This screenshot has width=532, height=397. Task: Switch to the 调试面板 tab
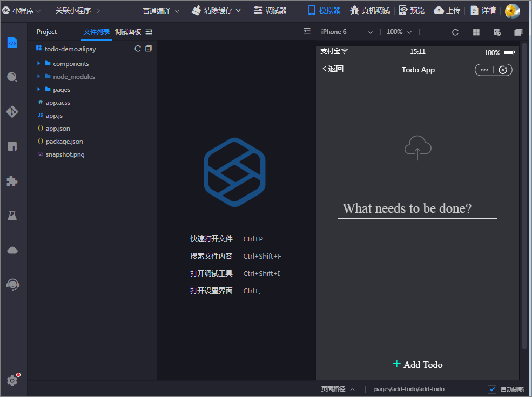(x=128, y=31)
